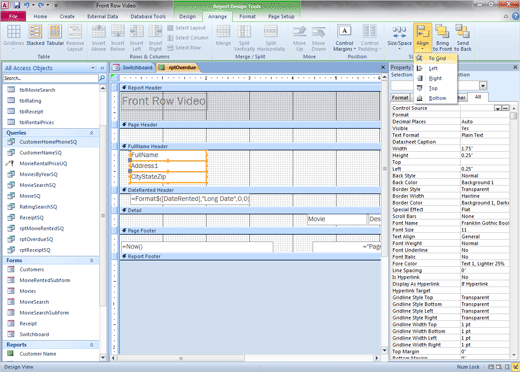Apply the Tabular layout
520x372 pixels.
point(55,35)
